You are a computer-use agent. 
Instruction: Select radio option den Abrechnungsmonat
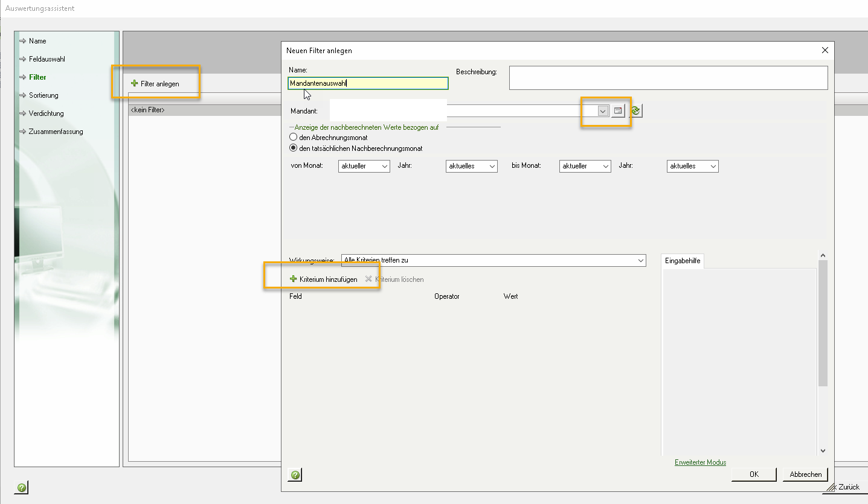tap(294, 138)
